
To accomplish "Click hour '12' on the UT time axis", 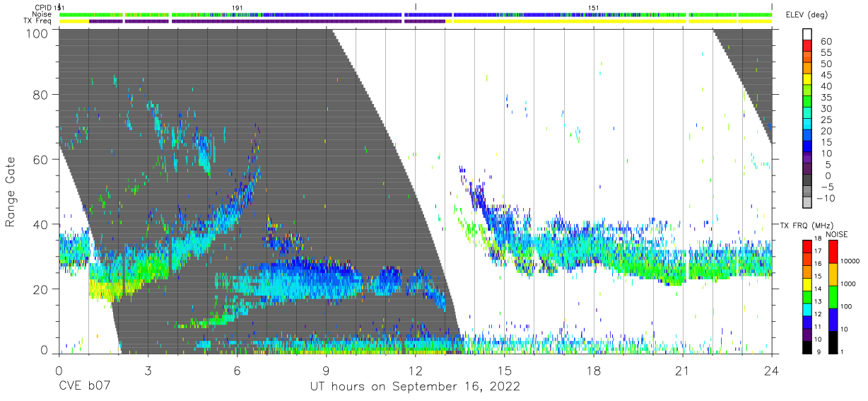I will click(415, 371).
